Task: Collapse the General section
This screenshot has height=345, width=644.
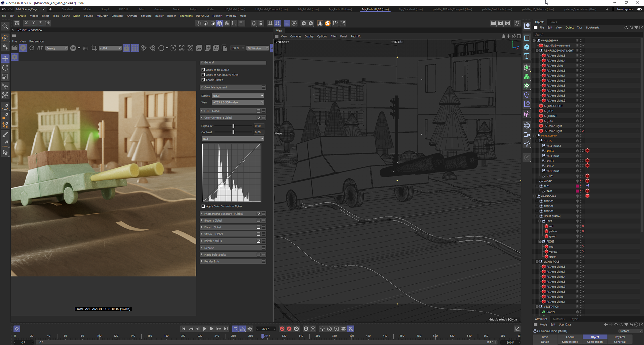Action: [202, 62]
